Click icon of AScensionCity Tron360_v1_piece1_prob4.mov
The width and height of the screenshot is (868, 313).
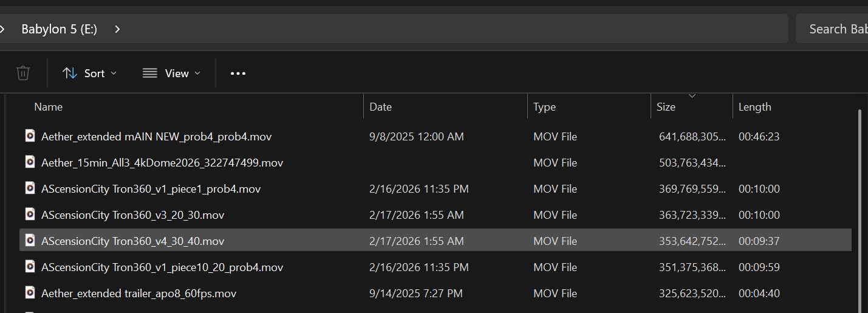(30, 188)
